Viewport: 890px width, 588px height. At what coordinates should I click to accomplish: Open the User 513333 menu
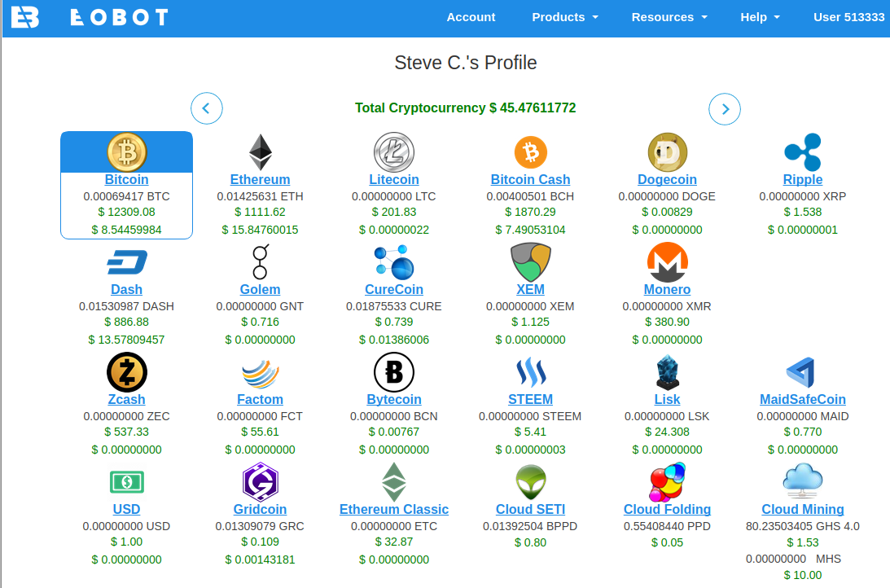[848, 17]
